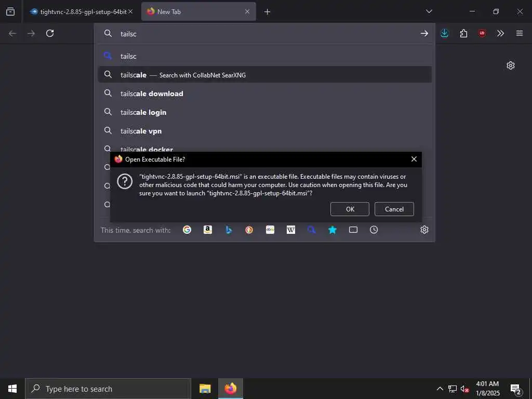Go forward one page
Image resolution: width=532 pixels, height=399 pixels.
31,33
